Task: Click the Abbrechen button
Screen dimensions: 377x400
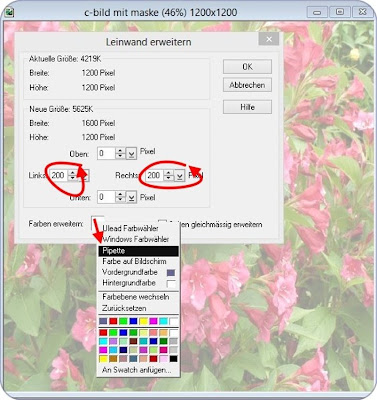Action: pos(247,85)
